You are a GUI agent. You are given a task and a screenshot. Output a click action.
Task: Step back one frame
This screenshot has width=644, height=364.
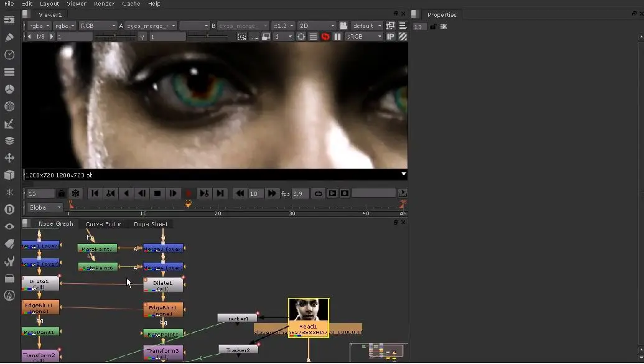(142, 193)
